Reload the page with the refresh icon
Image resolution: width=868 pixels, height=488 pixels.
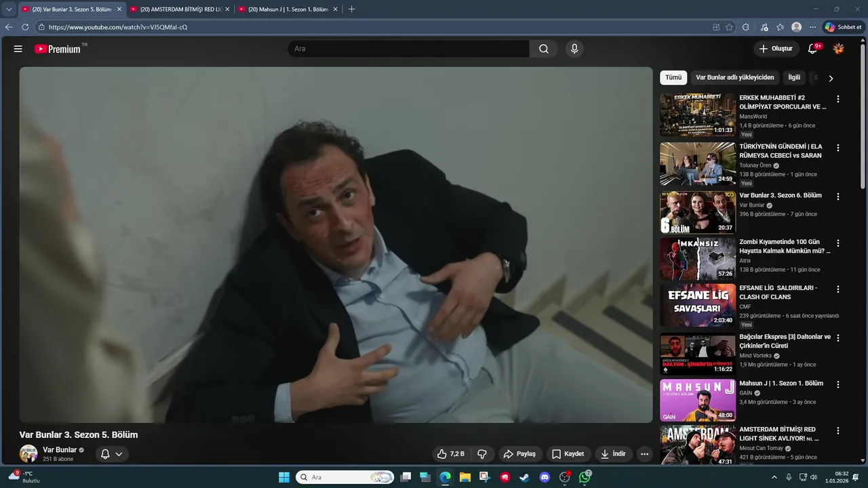25,27
